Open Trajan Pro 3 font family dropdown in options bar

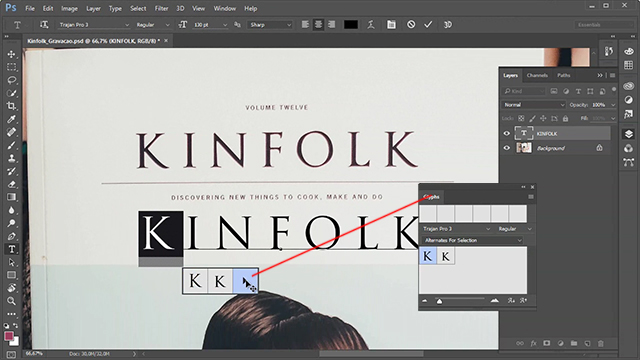[x=93, y=25]
